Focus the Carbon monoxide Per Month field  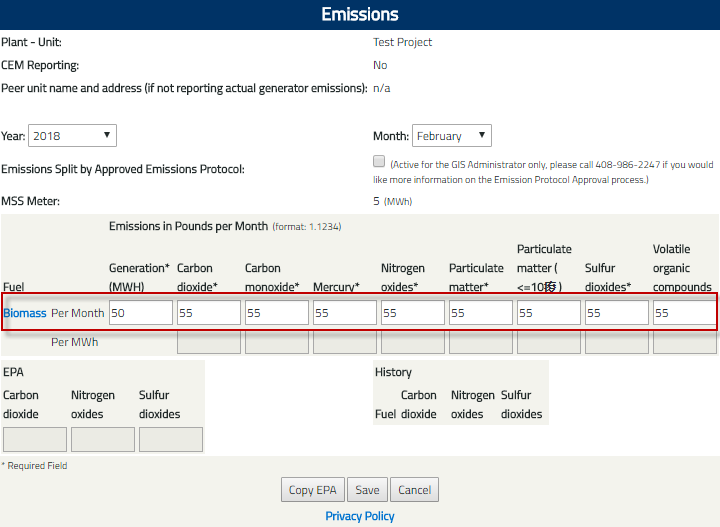click(276, 313)
